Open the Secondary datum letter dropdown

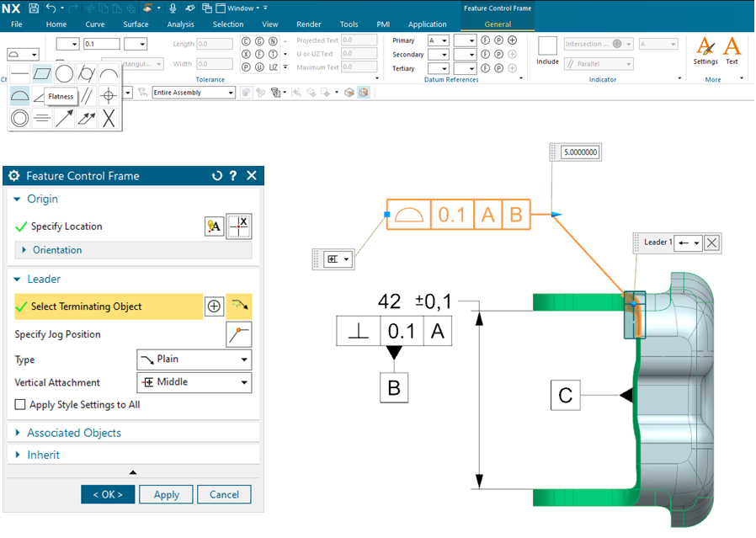439,55
